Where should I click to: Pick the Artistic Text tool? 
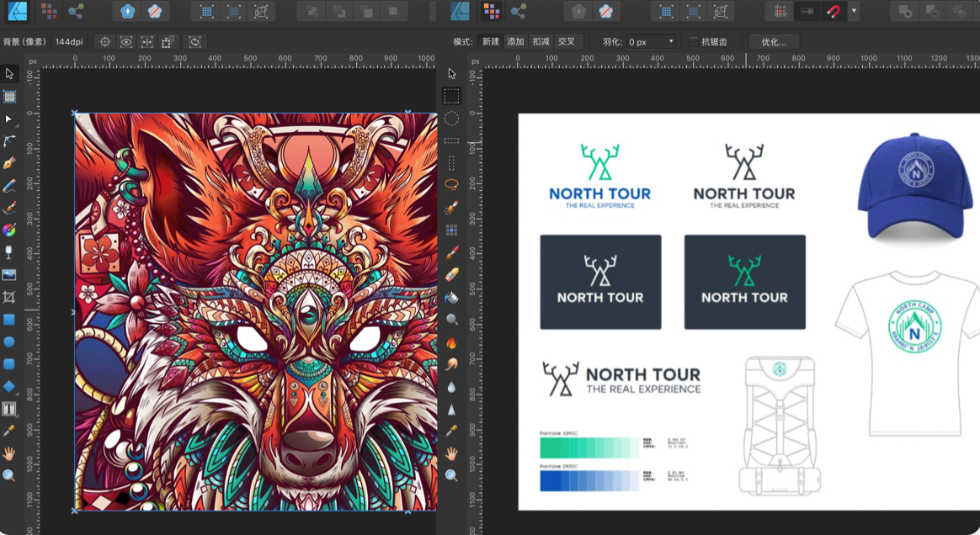pos(9,409)
